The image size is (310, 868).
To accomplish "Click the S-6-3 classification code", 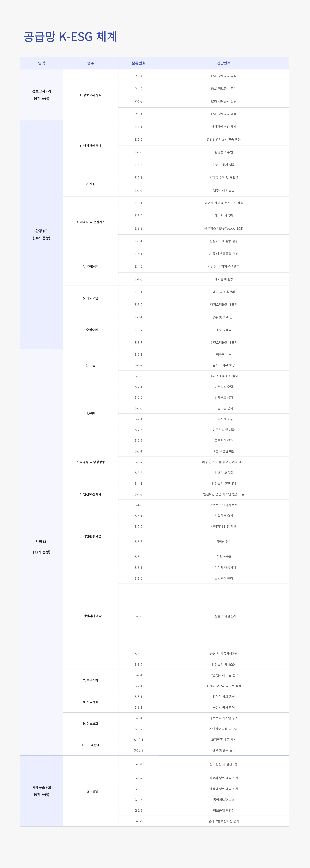I will coord(138,616).
